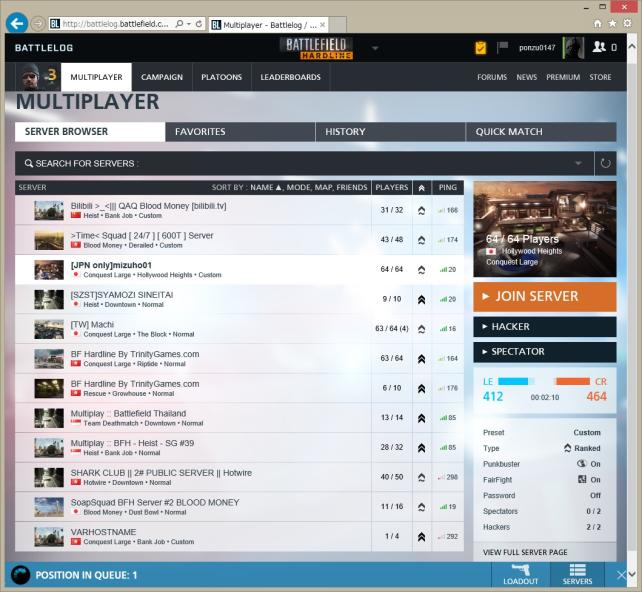This screenshot has height=592, width=642.
Task: Click the browser back arrow button
Action: click(x=17, y=23)
